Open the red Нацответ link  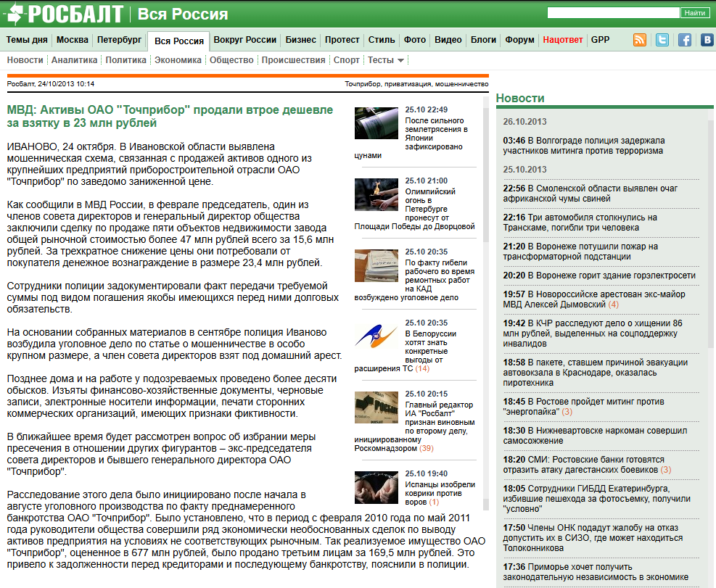563,40
